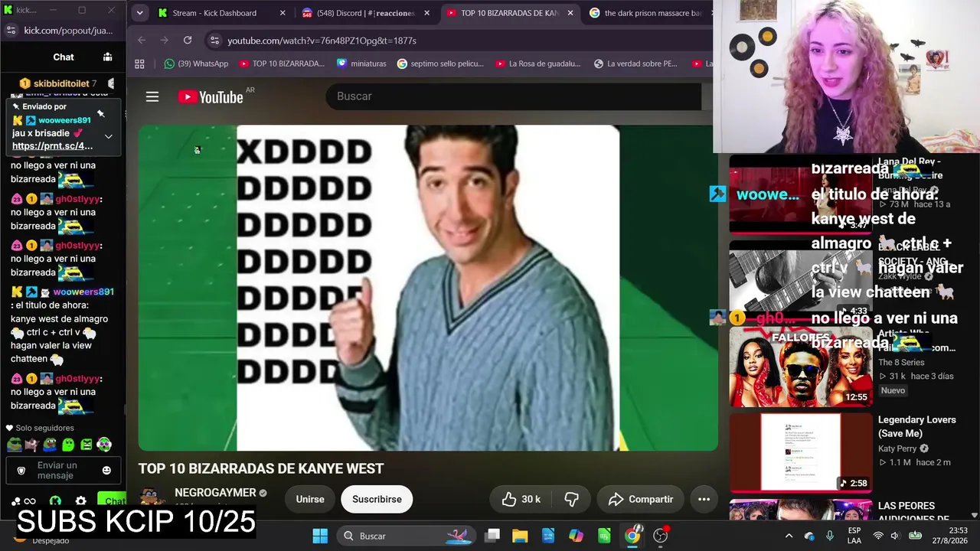Open the Legendary Lovers 2:58 thumbnail
Viewport: 980px width, 551px height.
click(800, 453)
